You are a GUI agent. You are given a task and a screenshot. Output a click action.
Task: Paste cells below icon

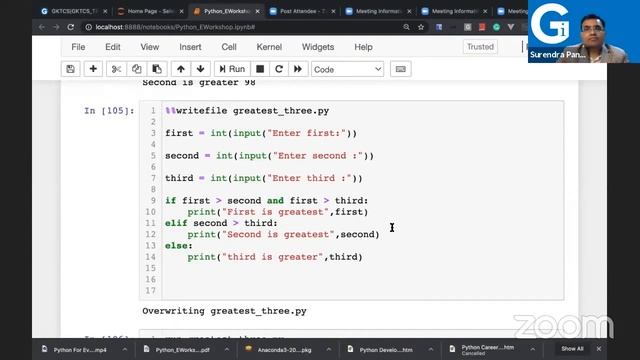pyautogui.click(x=157, y=69)
